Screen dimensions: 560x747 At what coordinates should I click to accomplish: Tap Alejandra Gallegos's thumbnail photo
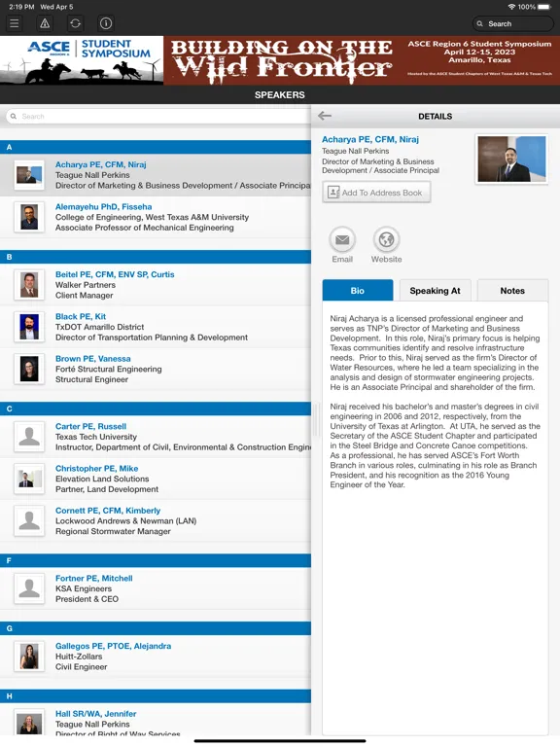pos(29,657)
